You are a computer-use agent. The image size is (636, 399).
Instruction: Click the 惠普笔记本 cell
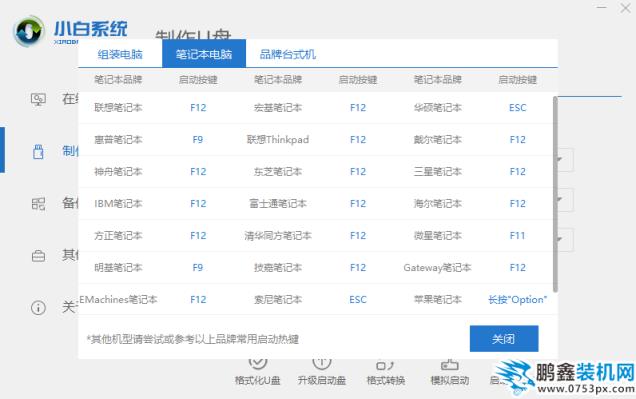coord(118,139)
